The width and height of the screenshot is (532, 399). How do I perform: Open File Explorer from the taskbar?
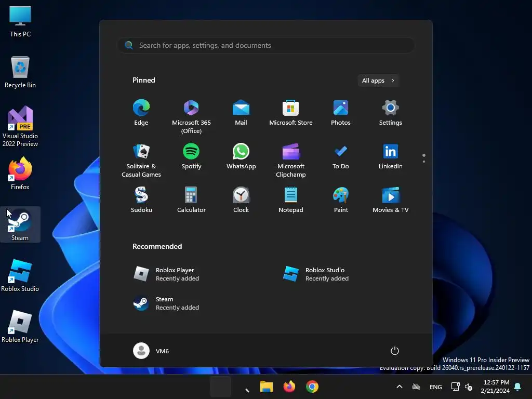coord(267,387)
